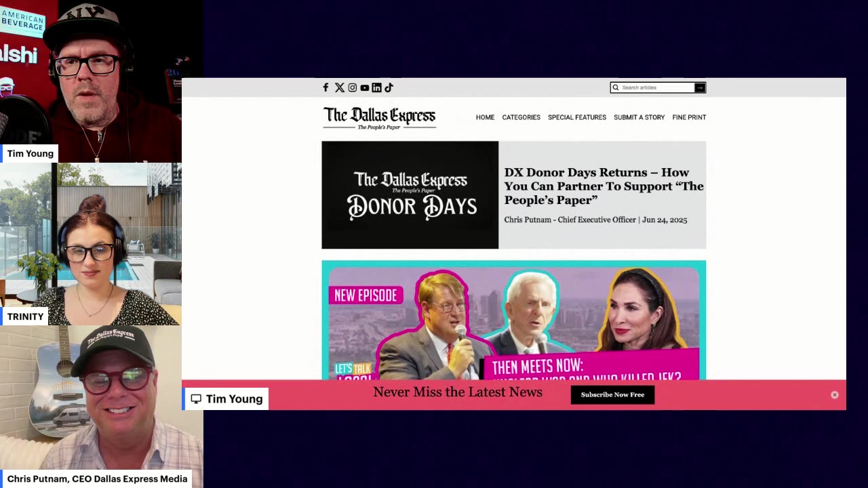
Task: Open the YouTube social icon
Action: point(364,87)
